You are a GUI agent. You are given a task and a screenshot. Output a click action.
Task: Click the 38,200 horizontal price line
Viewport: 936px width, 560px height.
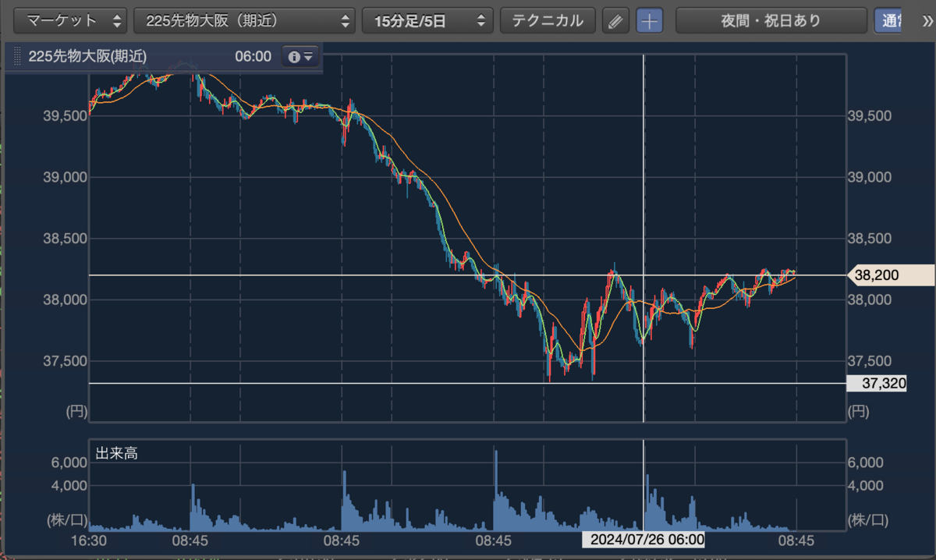click(x=468, y=275)
